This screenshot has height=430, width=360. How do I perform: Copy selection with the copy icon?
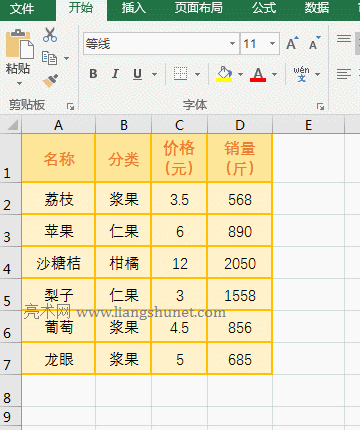49,58
